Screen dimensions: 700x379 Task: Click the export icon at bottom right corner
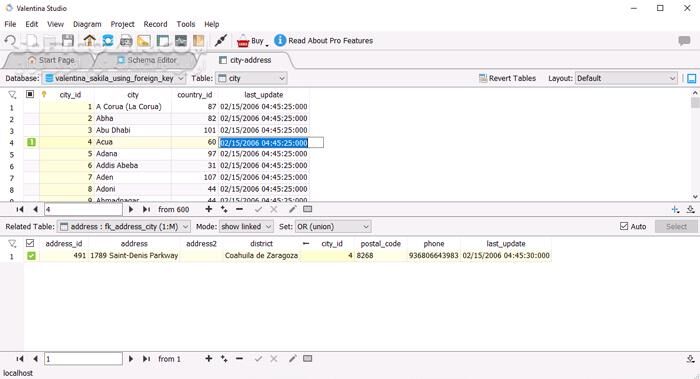691,359
